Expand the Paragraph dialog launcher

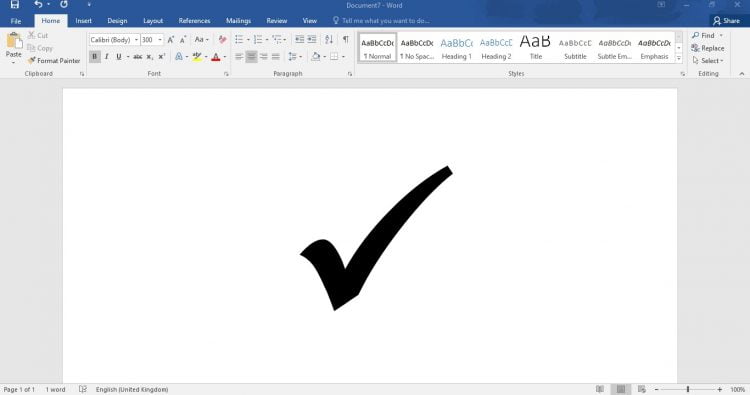(350, 74)
